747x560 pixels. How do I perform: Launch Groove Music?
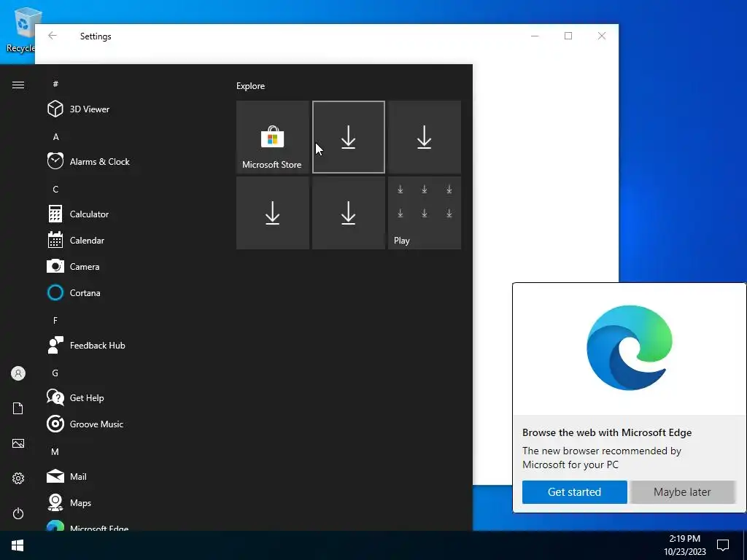point(96,424)
